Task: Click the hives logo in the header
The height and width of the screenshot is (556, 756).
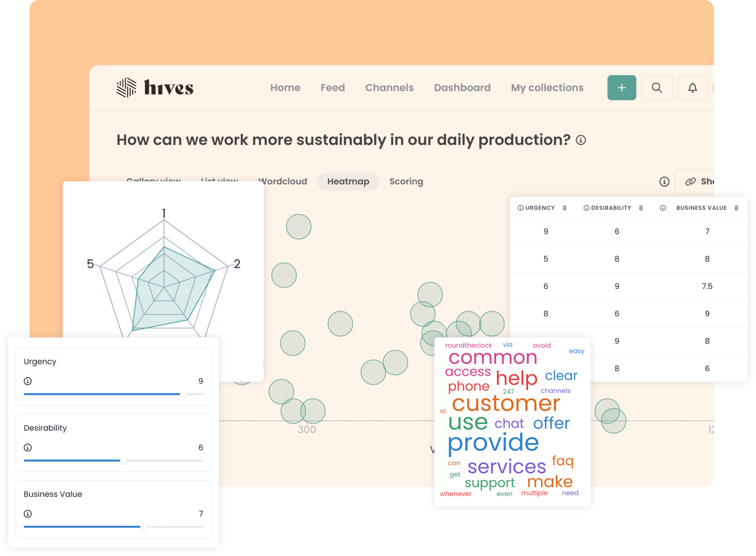Action: [155, 87]
